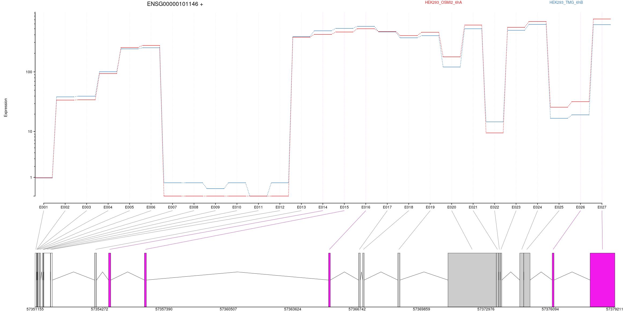644x322 pixels.
Task: Click genomic coordinate 57363624
Action: 293,309
